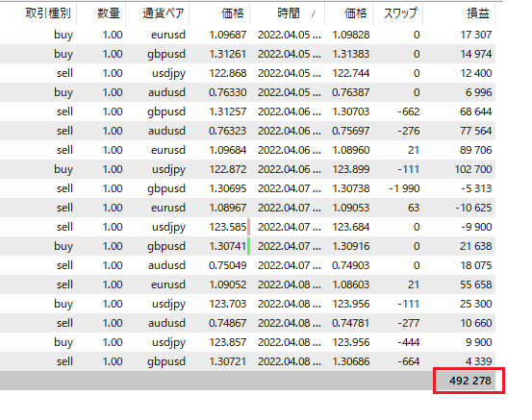Select the usdjpy buy row at 123.857

[247, 342]
